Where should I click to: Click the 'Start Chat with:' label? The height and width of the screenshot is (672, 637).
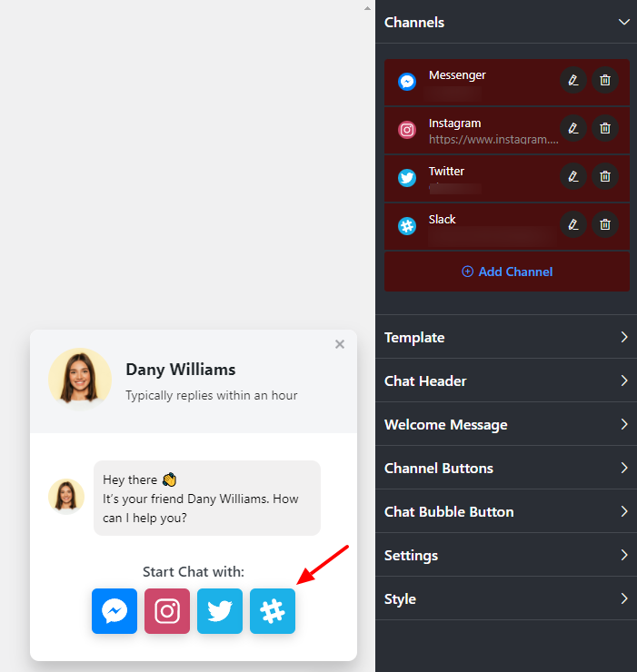194,572
